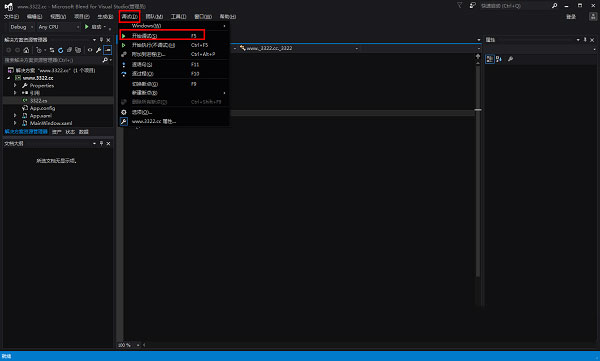Toggle auto-hide pin on Document Outline panel

(x=101, y=144)
